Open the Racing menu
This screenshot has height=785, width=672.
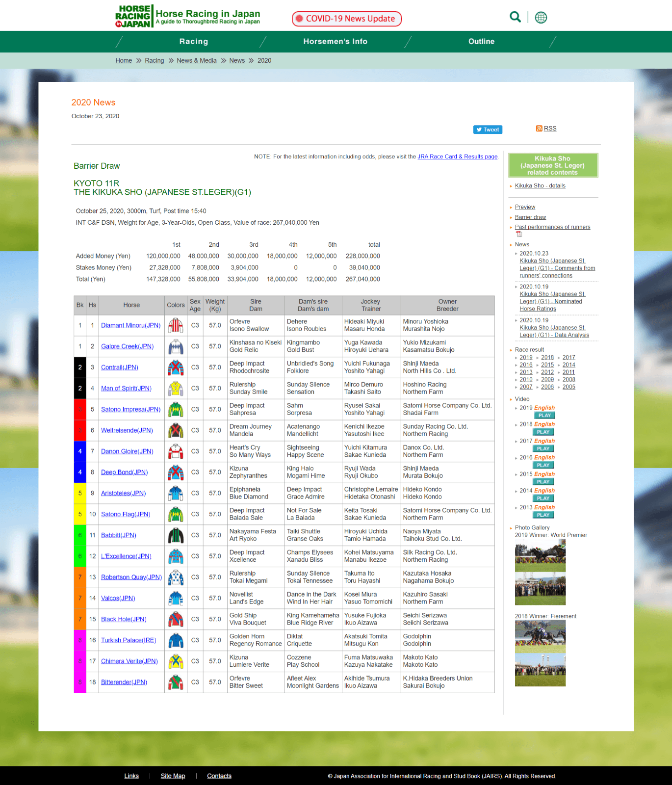pos(194,42)
